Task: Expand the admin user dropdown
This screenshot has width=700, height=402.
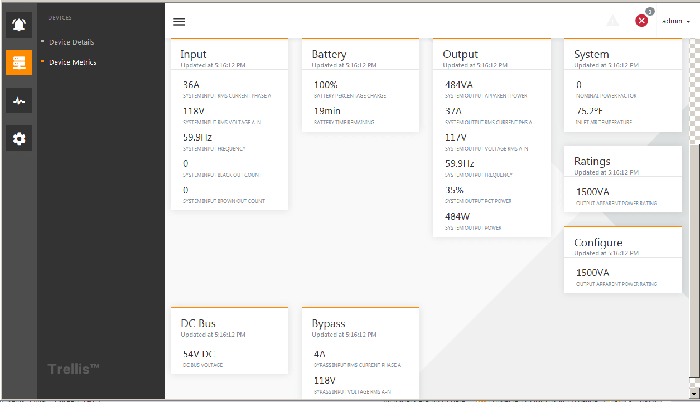Action: (x=674, y=21)
